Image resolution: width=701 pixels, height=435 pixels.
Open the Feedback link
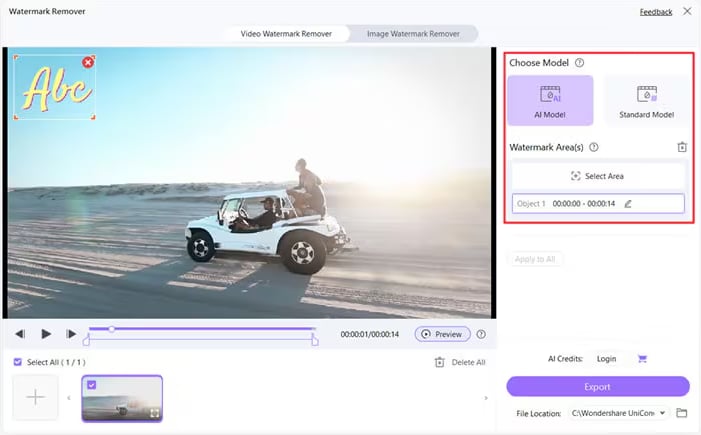656,12
